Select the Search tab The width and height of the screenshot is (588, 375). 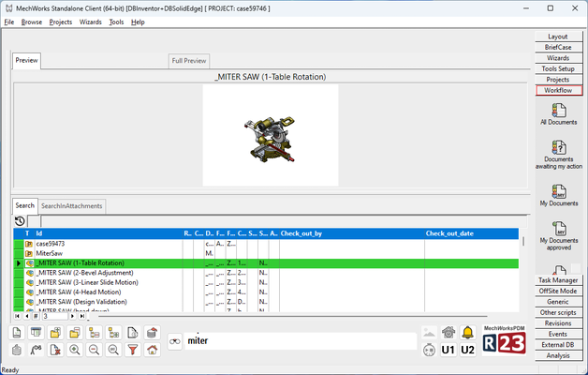24,205
